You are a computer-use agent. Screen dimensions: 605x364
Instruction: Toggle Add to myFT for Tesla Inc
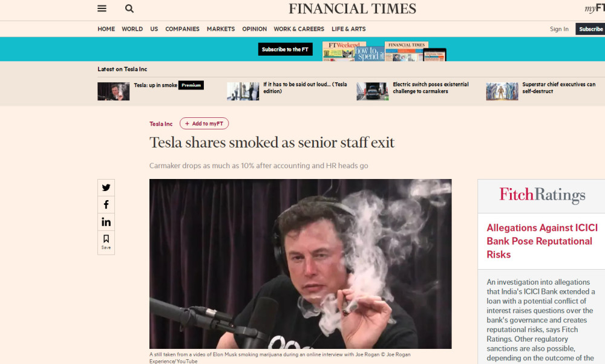(204, 123)
